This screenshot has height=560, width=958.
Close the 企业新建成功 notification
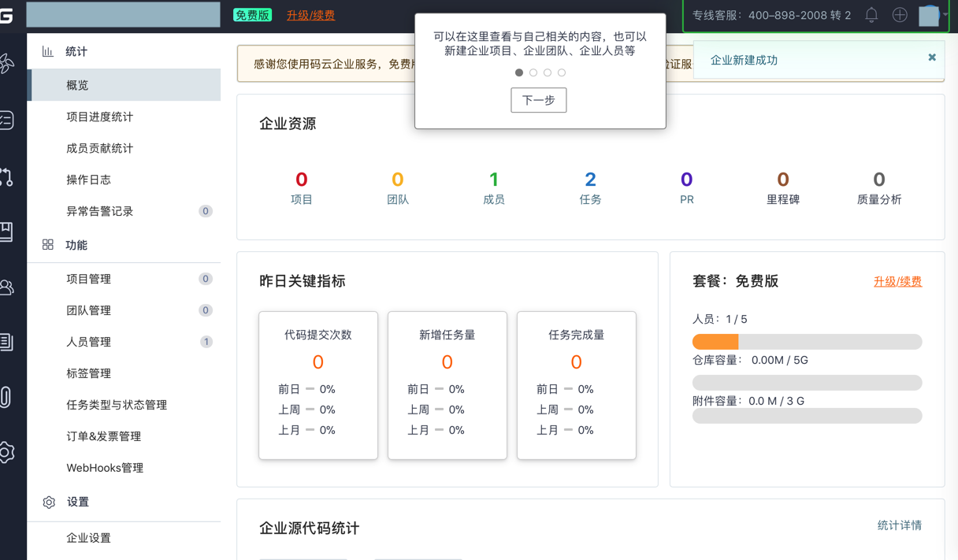[932, 57]
